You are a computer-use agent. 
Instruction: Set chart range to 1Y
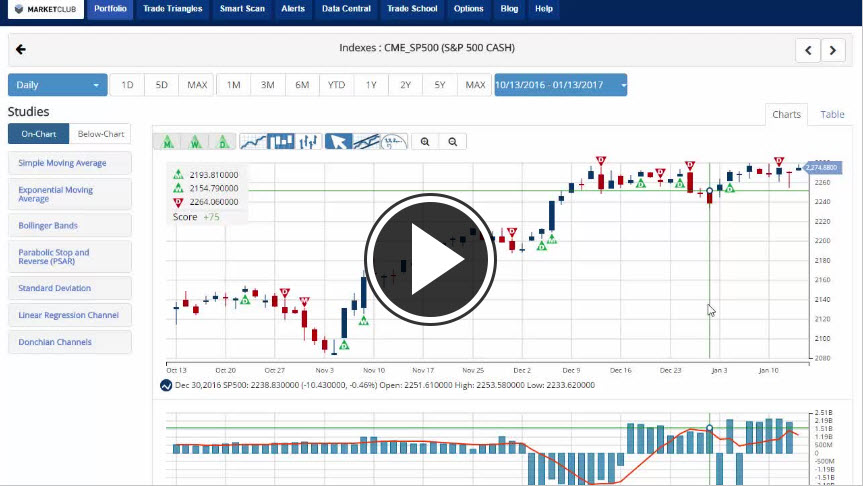371,85
